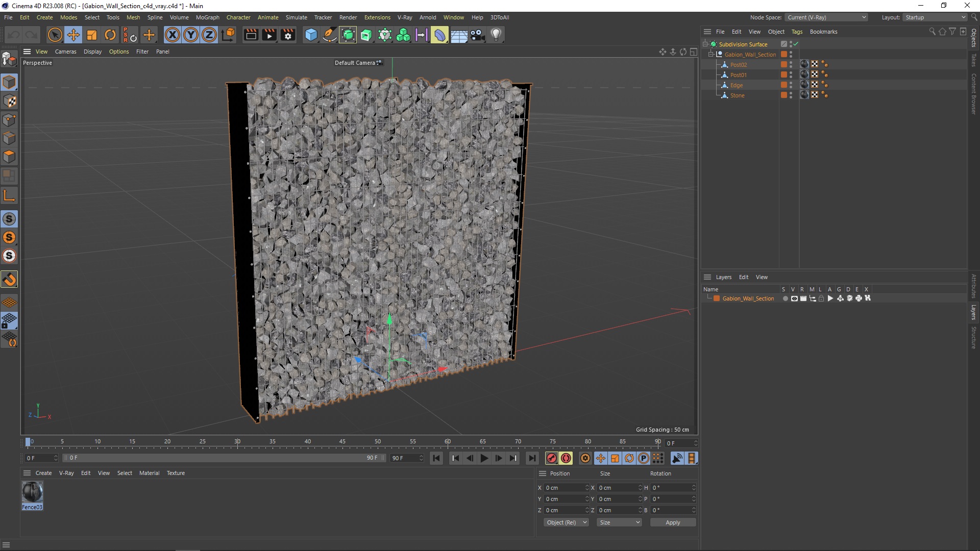Open the MoGraph Cloner icon
The image size is (980, 551).
point(385,35)
